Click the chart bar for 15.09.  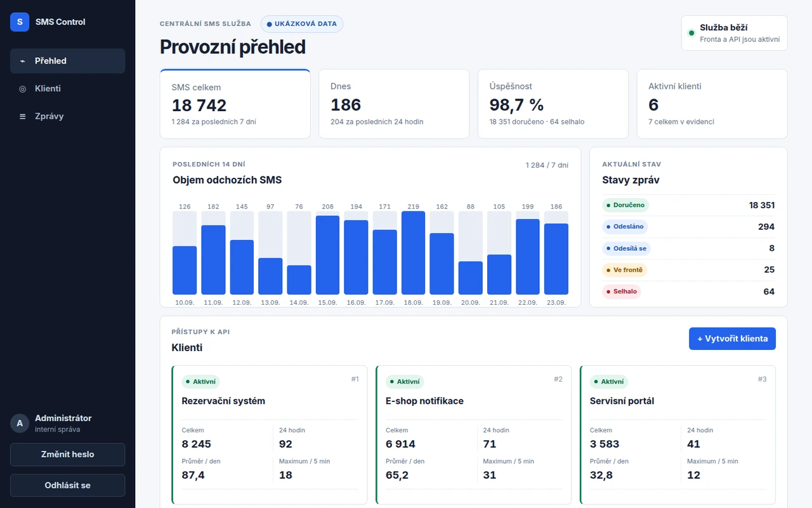tap(327, 255)
